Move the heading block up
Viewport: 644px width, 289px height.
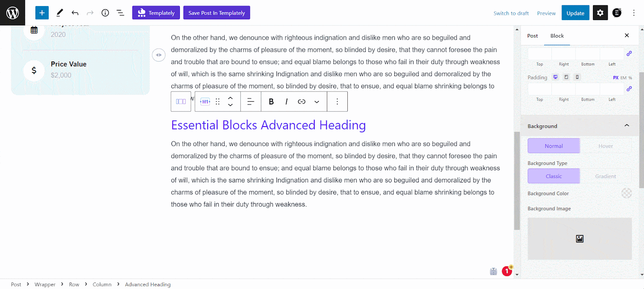[230, 98]
